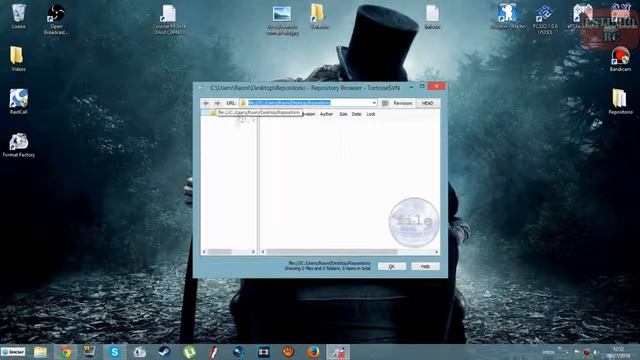Open Steam from taskbar
This screenshot has height=360, width=640.
(x=164, y=352)
